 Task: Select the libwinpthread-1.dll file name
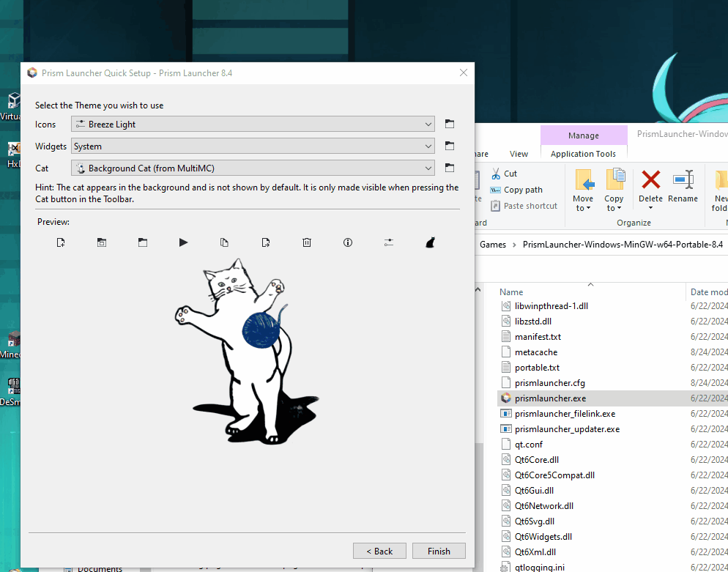(551, 306)
